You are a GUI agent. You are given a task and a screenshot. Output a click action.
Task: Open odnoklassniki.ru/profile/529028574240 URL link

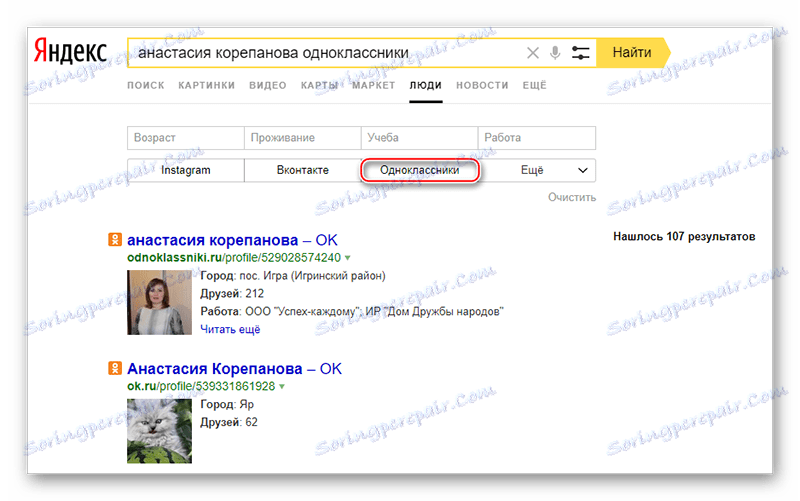[234, 258]
